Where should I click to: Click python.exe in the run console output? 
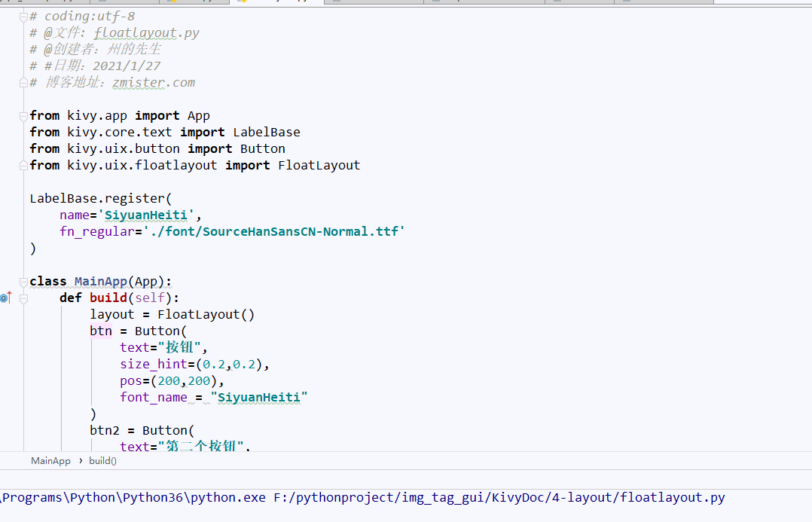[227, 498]
